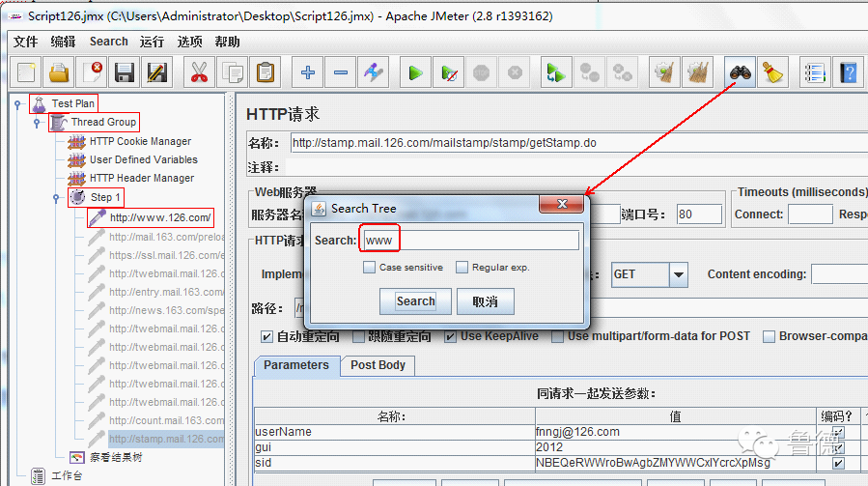The height and width of the screenshot is (486, 868).
Task: Click the Close test plan toolbar icon
Action: click(92, 72)
